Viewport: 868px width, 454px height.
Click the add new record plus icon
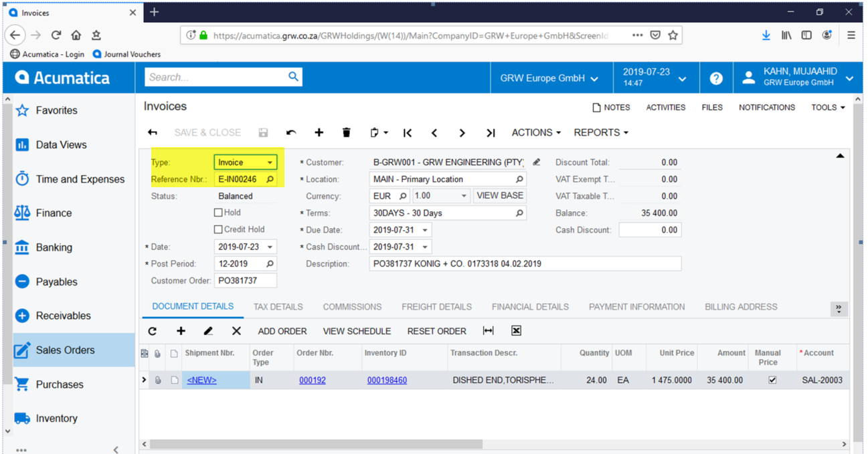coord(319,132)
